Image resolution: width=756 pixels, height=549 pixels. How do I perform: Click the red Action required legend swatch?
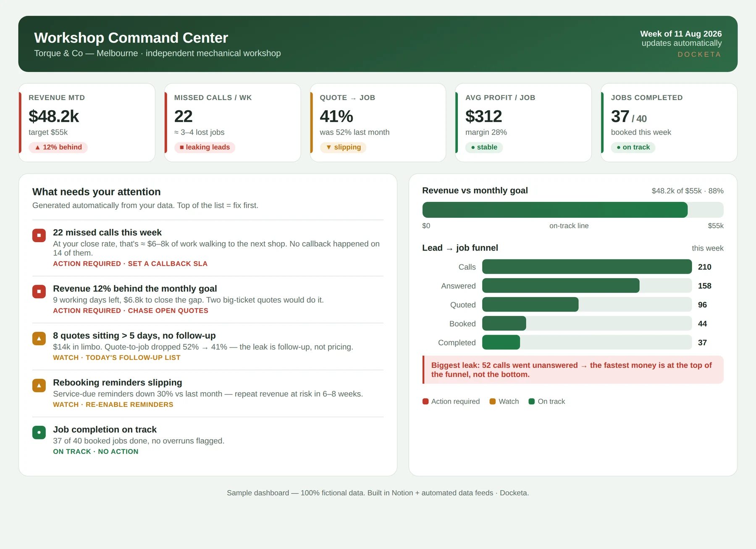[x=425, y=401]
